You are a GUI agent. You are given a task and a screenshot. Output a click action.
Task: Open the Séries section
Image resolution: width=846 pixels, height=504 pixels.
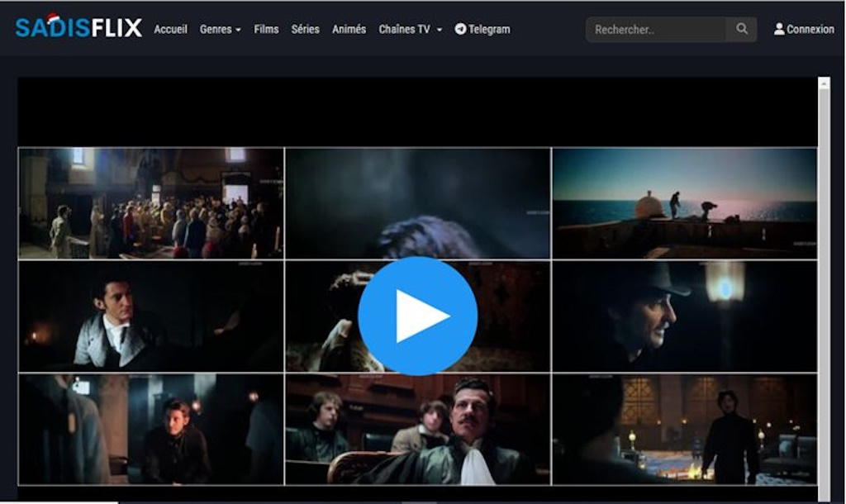click(x=305, y=29)
